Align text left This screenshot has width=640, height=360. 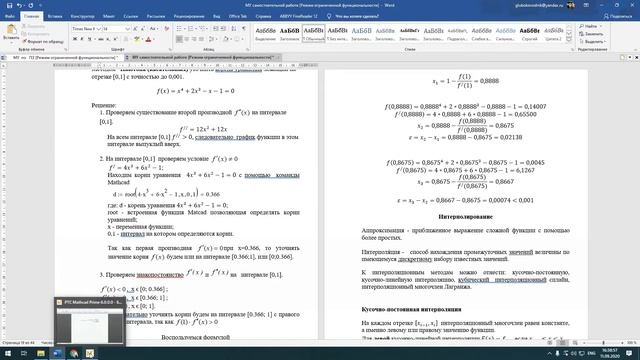coord(179,39)
